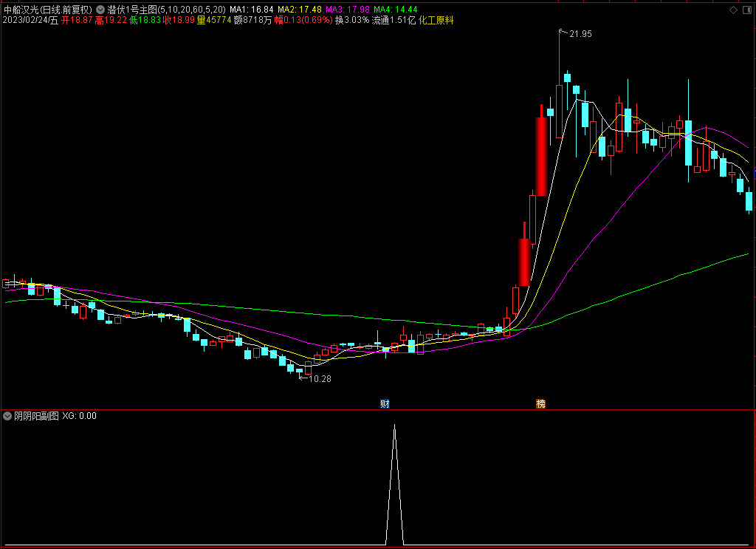This screenshot has height=549, width=756.
Task: Expand the 阴阴阳副图 sub-chart indicator dropdown
Action: click(x=7, y=416)
